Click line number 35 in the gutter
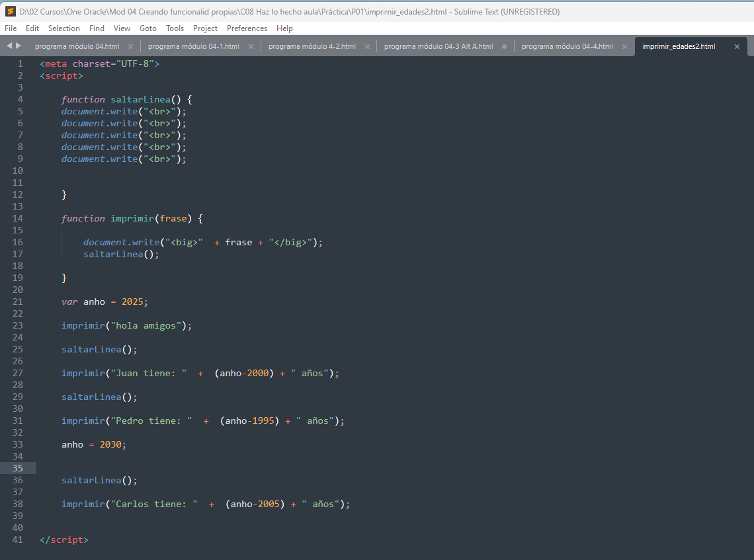 click(18, 468)
